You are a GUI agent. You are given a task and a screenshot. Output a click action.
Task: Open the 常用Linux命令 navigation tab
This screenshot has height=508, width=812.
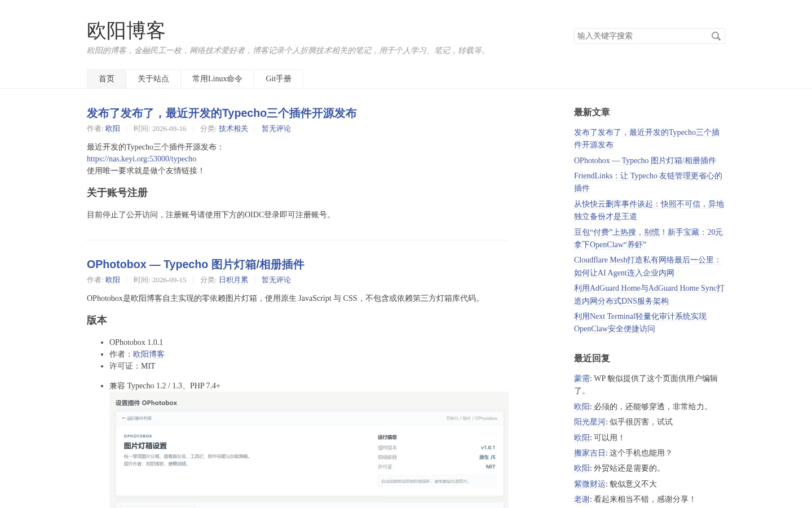(x=217, y=79)
